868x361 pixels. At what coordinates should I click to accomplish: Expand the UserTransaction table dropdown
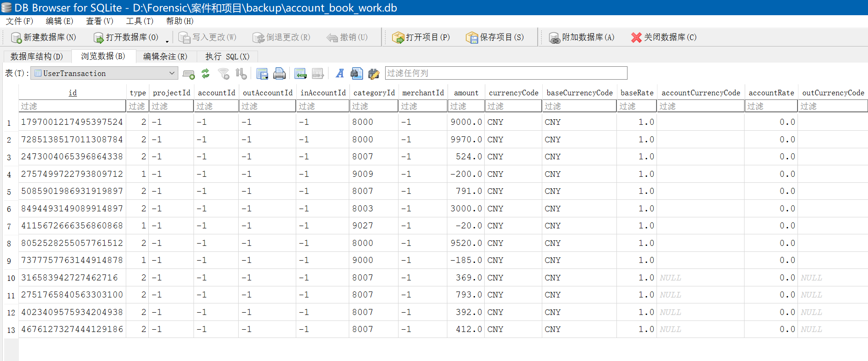tap(171, 73)
